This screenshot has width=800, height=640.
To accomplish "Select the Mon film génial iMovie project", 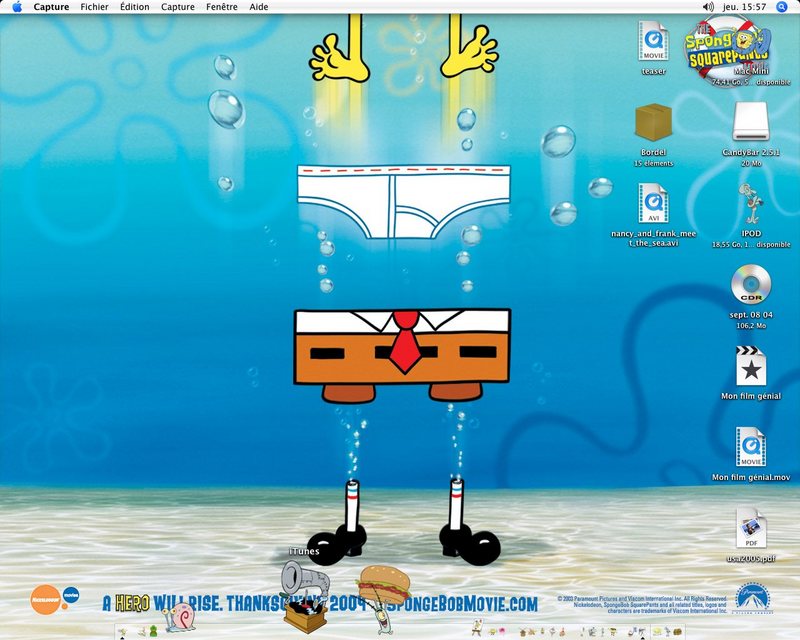I will (x=751, y=366).
